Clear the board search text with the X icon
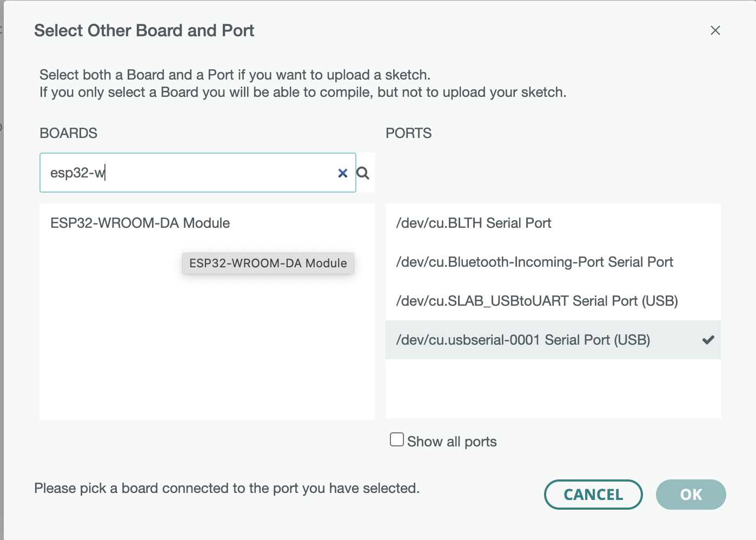The width and height of the screenshot is (756, 540). pyautogui.click(x=342, y=173)
